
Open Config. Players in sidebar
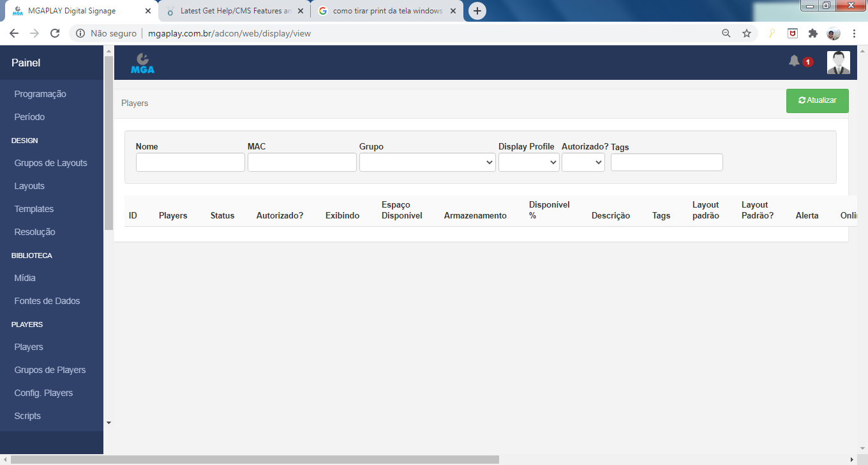(x=43, y=393)
